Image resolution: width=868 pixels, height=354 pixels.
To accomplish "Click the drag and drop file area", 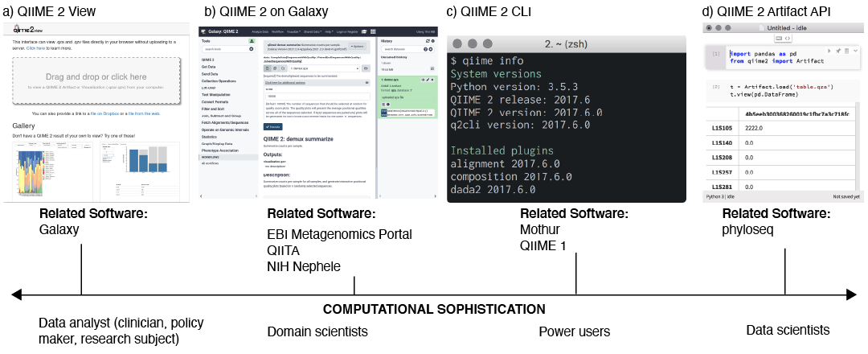I will (96, 80).
